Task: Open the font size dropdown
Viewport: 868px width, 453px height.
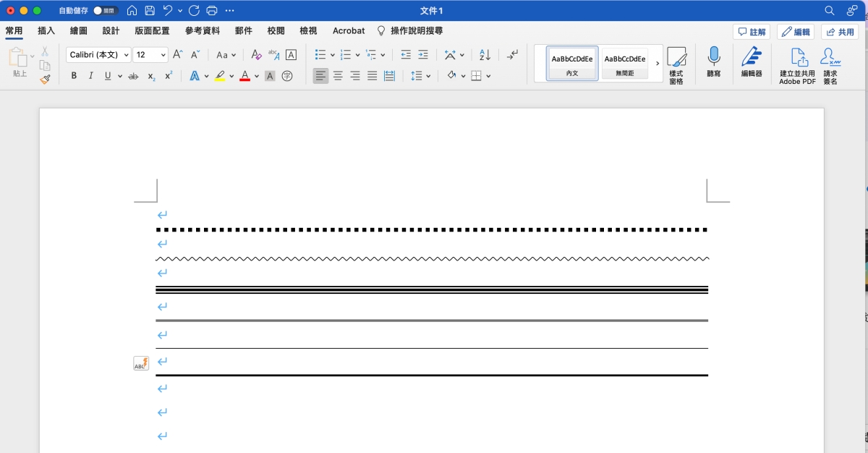Action: 152,55
